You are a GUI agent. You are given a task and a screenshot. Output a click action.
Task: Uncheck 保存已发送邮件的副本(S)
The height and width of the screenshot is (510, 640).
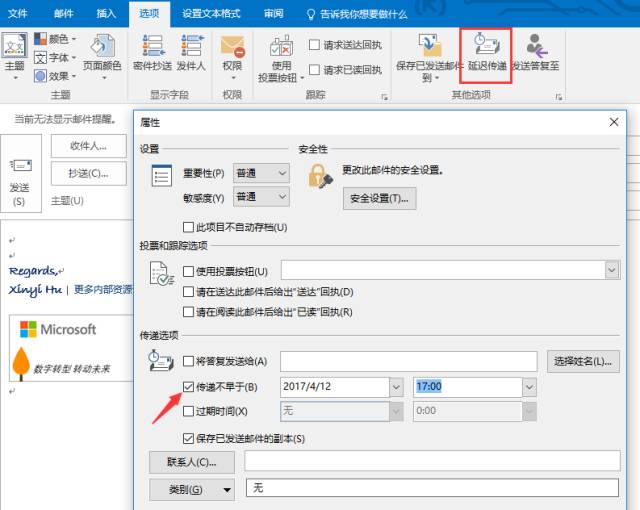click(188, 439)
